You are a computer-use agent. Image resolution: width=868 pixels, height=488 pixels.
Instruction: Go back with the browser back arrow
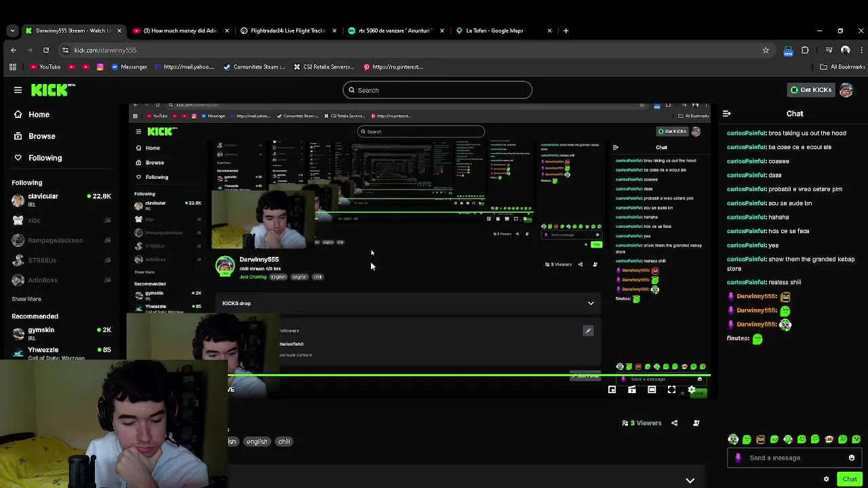14,50
